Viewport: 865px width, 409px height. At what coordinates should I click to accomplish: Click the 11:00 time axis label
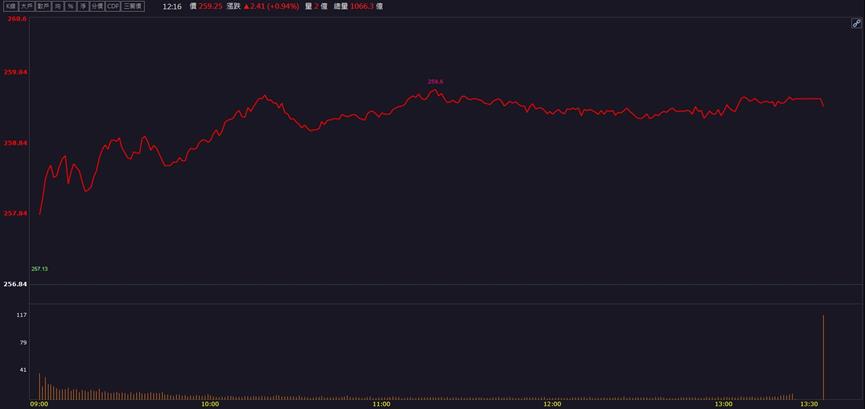point(381,404)
